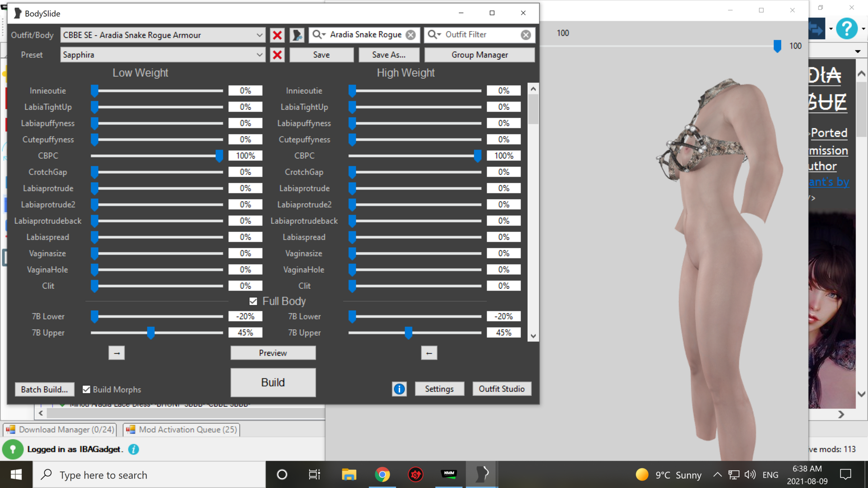This screenshot has height=488, width=868.
Task: Click the high weight 7B Upper slider
Action: [x=415, y=333]
